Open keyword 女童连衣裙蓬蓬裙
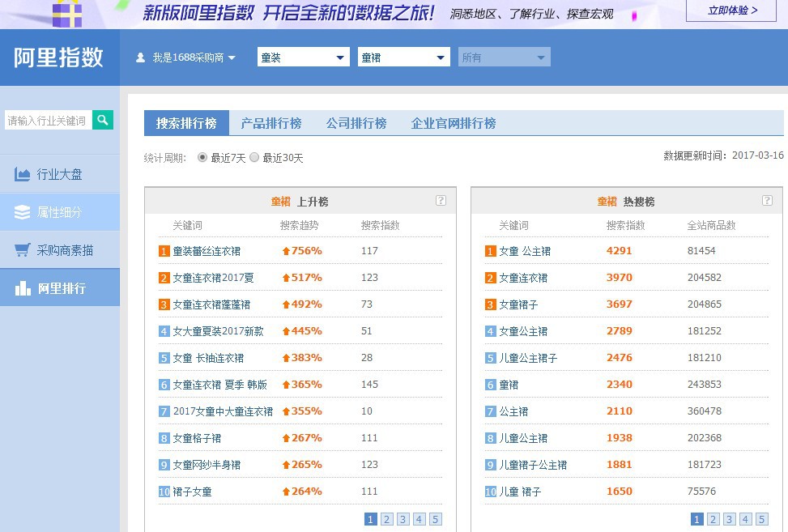Screen dimensions: 788x532 pos(211,304)
